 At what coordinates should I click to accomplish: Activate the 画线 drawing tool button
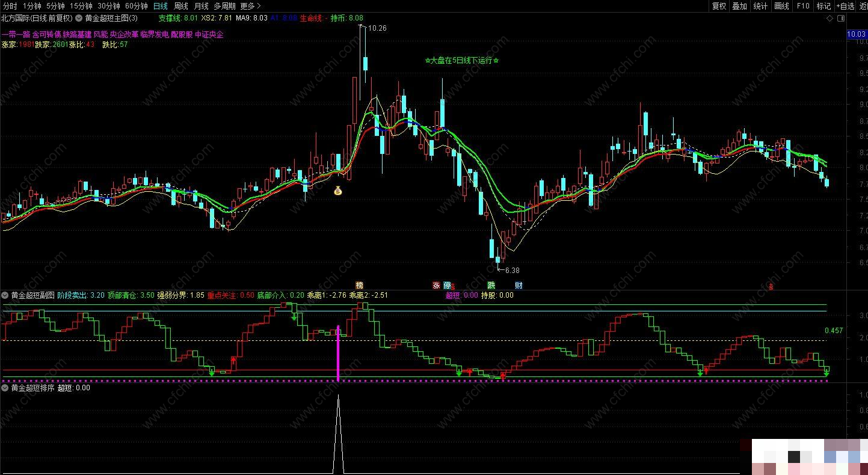tap(782, 6)
